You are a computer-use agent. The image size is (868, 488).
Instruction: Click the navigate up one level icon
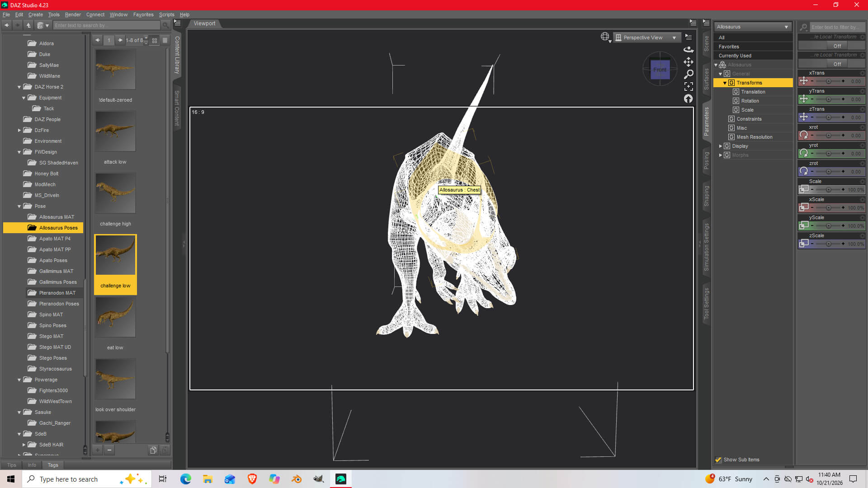tap(28, 25)
